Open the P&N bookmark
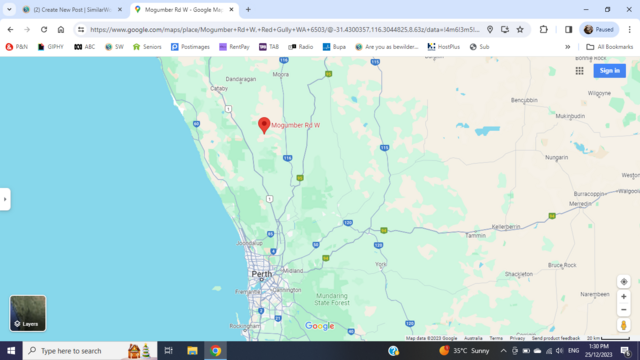The image size is (640, 360). [16, 47]
